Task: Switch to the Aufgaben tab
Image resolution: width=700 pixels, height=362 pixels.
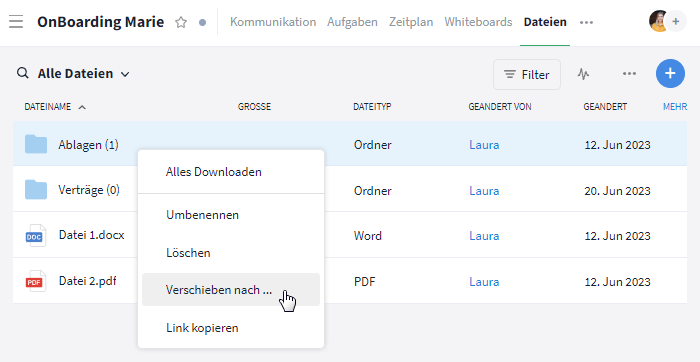Action: pyautogui.click(x=352, y=22)
